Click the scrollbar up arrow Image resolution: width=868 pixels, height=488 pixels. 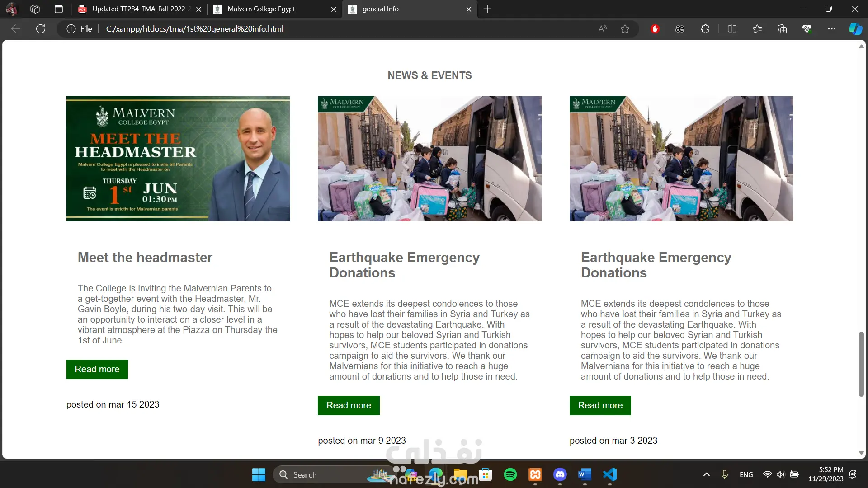(x=861, y=46)
